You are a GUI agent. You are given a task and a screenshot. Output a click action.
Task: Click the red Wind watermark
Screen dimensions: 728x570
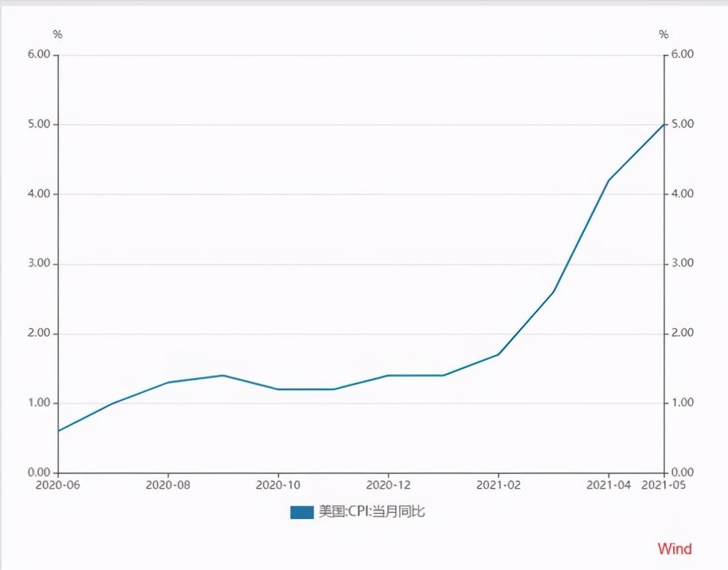coord(674,549)
